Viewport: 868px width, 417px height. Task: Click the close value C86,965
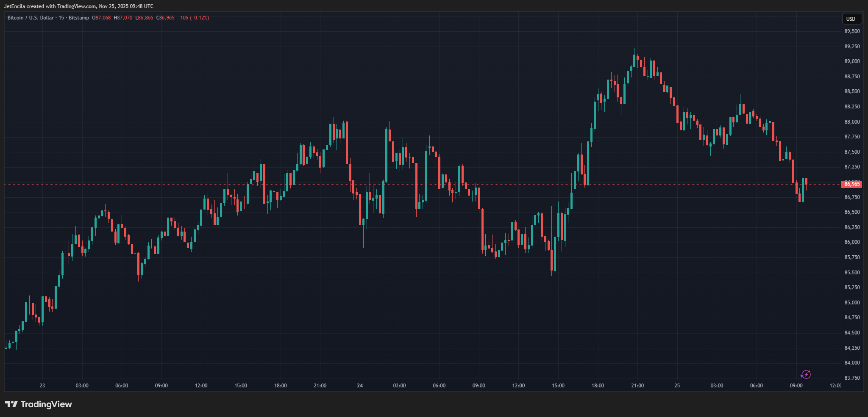[x=166, y=18]
